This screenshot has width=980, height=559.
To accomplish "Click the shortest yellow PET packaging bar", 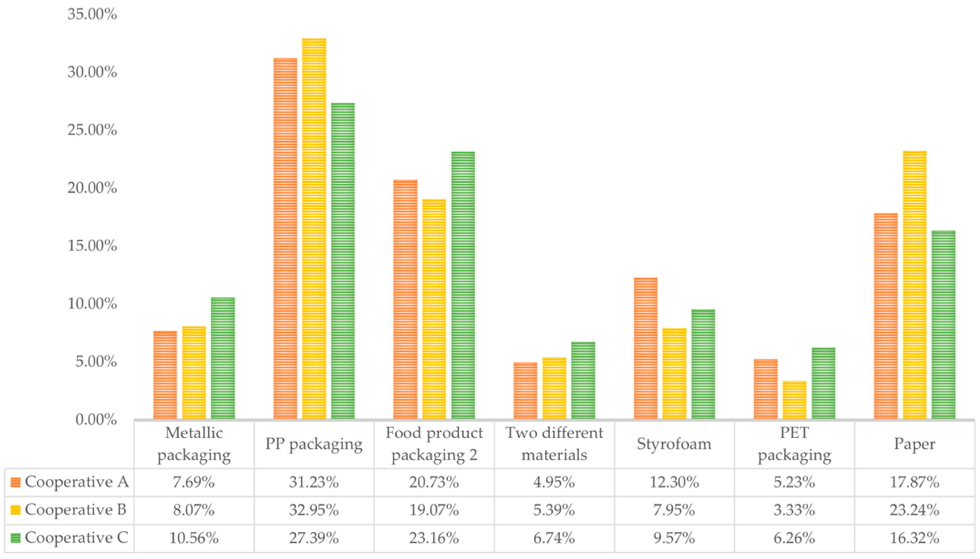I will (794, 400).
